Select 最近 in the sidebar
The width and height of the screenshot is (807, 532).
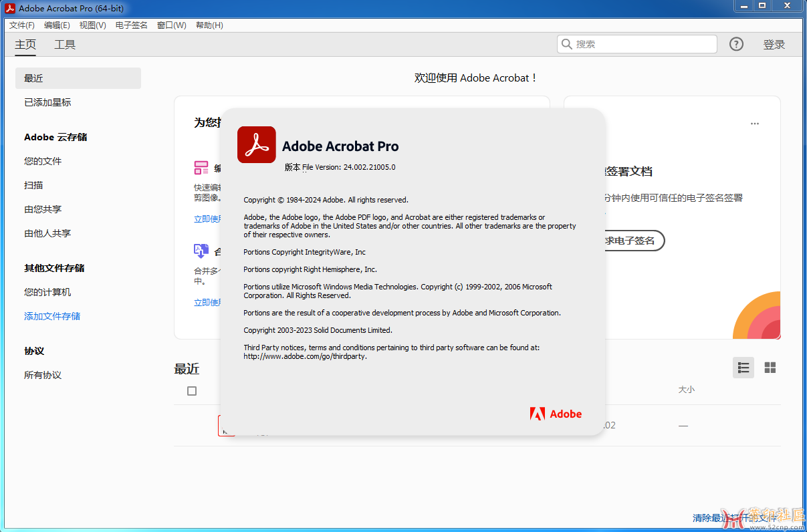[x=78, y=78]
